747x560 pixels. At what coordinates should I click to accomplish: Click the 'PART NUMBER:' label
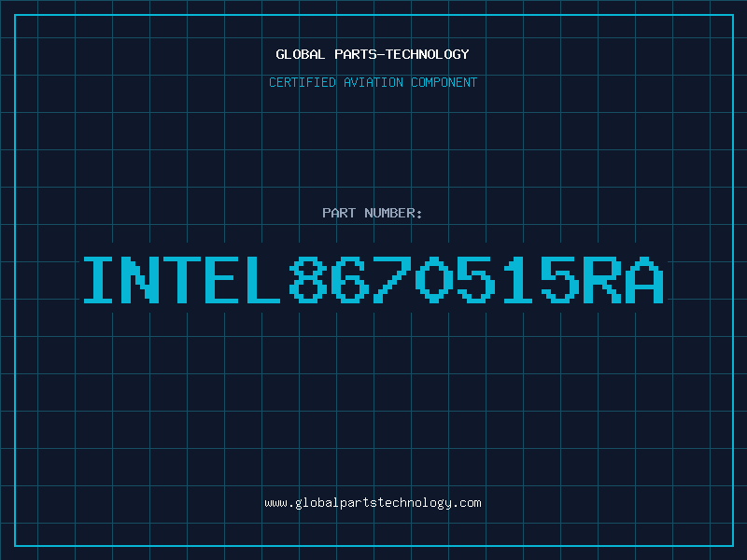[373, 213]
